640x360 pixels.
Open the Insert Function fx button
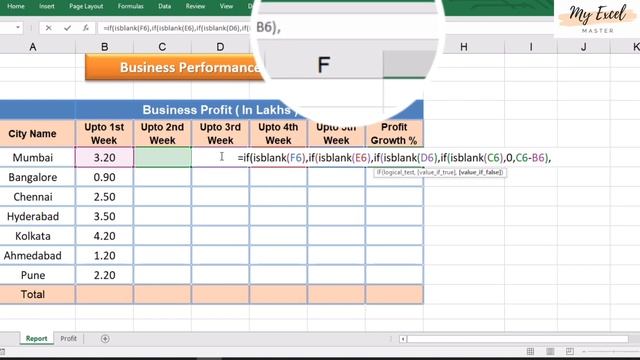click(85, 28)
